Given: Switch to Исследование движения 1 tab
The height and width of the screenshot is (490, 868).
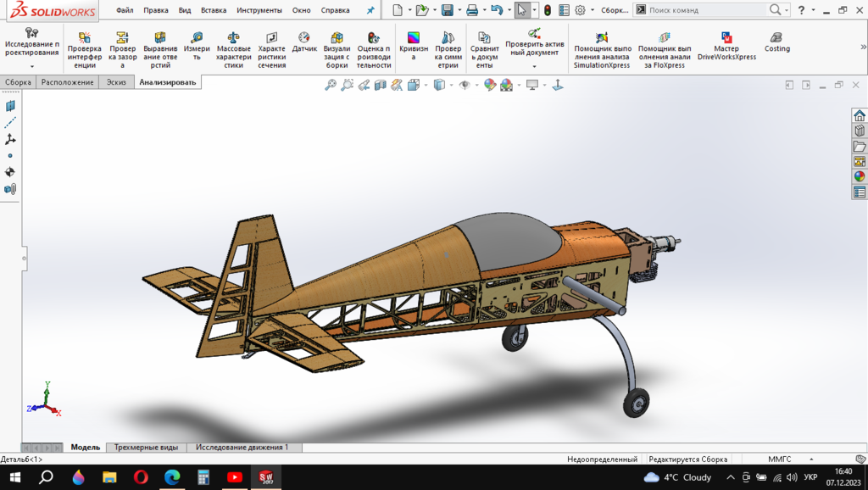Looking at the screenshot, I should (x=242, y=447).
